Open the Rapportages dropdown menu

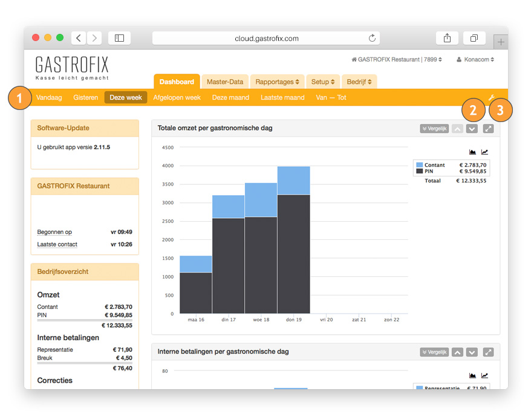pyautogui.click(x=277, y=82)
